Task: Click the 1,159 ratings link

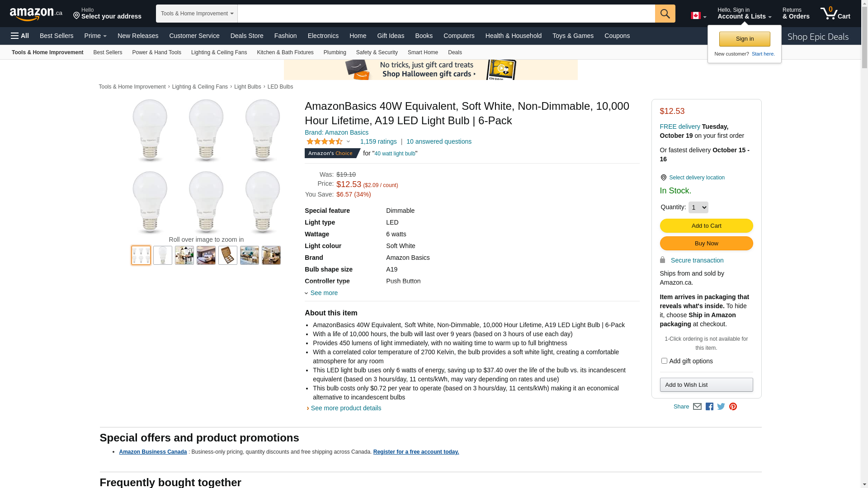Action: (x=378, y=141)
